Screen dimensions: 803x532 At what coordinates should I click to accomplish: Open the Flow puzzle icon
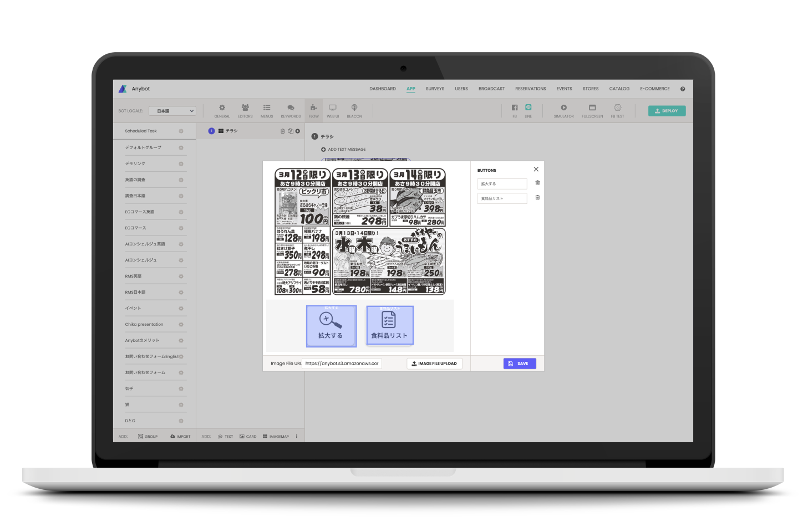click(x=313, y=108)
